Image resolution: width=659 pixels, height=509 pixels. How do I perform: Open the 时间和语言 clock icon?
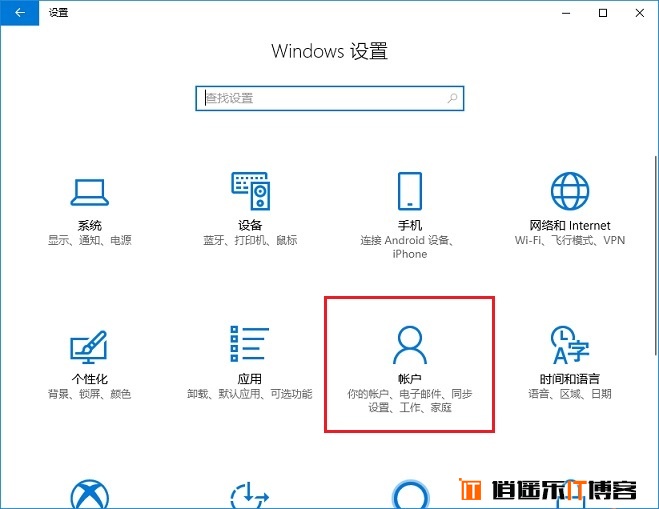click(570, 345)
